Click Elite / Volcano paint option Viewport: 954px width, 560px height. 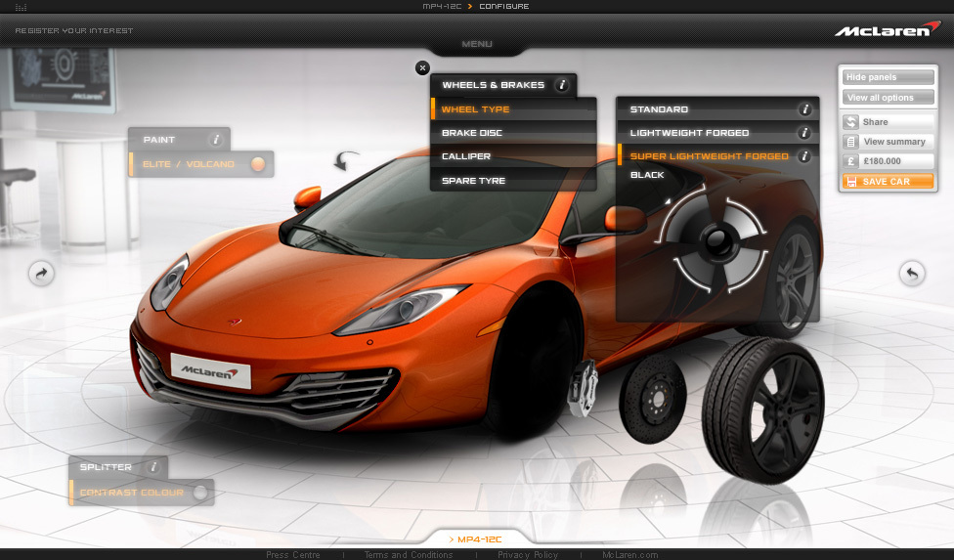(x=201, y=164)
